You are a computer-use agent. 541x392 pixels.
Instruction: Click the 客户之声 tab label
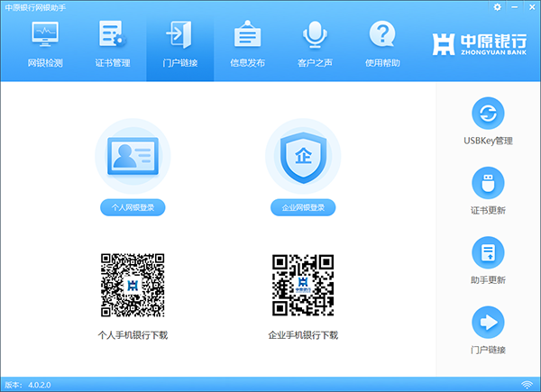click(315, 63)
